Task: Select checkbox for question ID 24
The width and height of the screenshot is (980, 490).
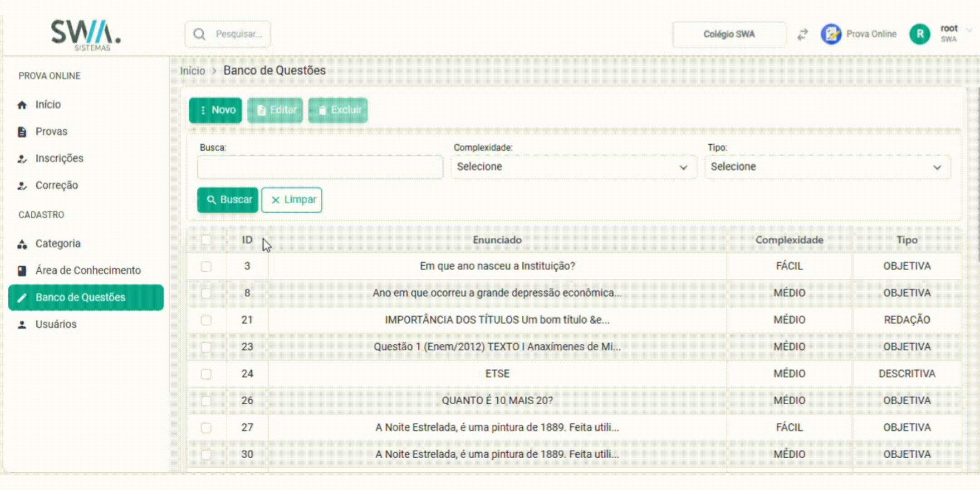Action: (x=206, y=374)
